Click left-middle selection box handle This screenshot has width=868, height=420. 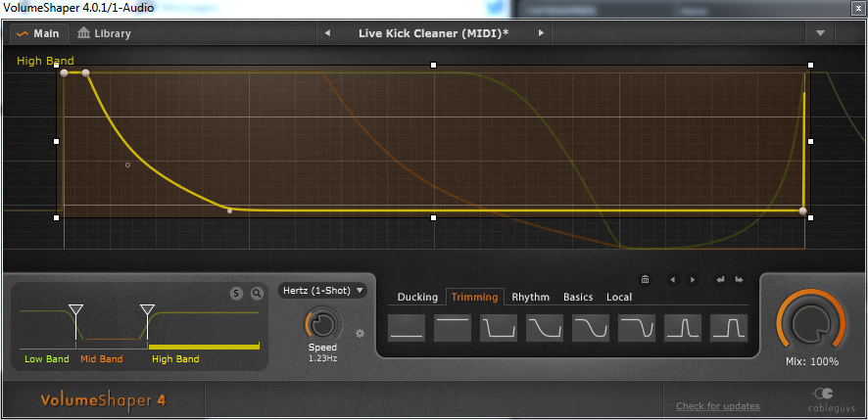click(x=56, y=142)
